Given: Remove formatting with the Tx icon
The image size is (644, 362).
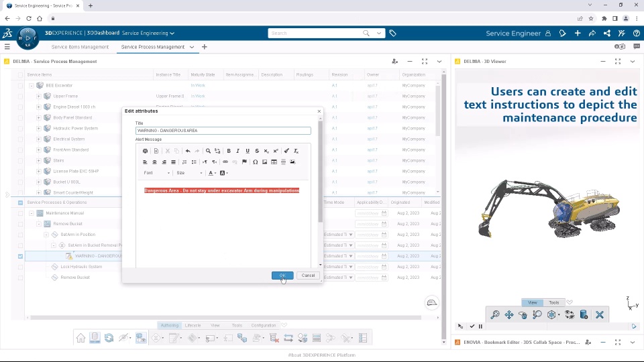Looking at the screenshot, I should coord(296,151).
